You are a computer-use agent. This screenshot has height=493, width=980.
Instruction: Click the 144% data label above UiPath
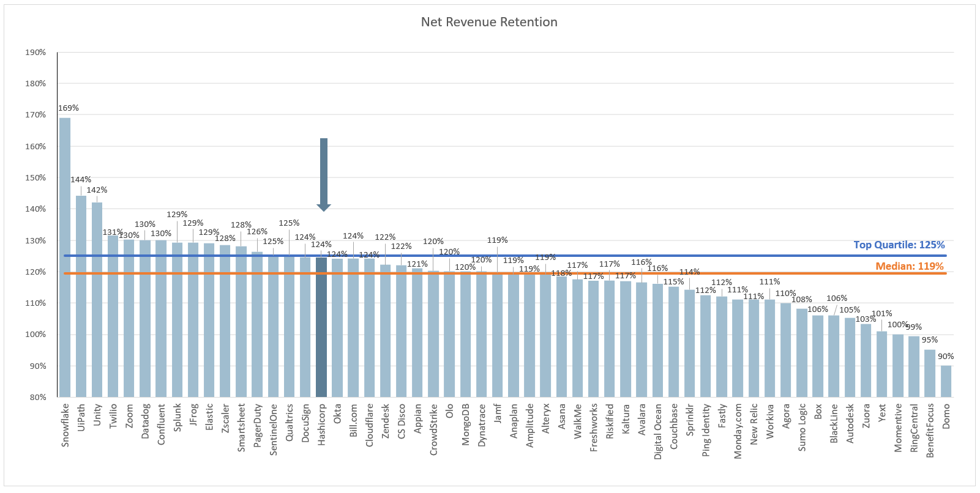click(81, 180)
